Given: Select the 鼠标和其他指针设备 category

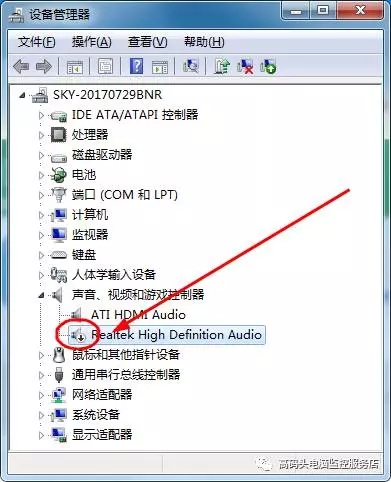Looking at the screenshot, I should click(x=126, y=355).
